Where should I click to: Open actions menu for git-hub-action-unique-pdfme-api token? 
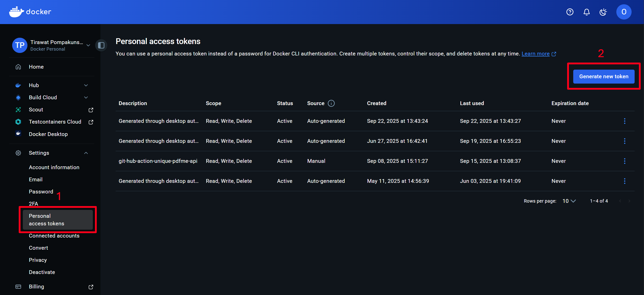624,161
